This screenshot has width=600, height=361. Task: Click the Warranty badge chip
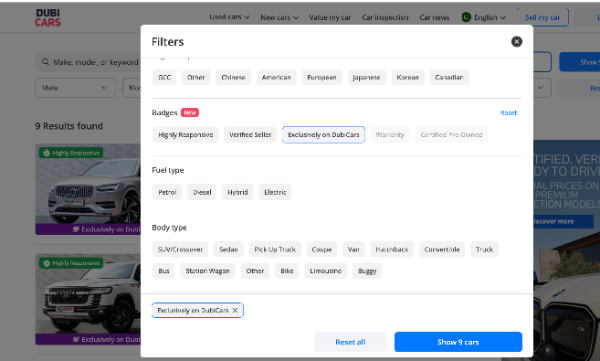pyautogui.click(x=390, y=135)
